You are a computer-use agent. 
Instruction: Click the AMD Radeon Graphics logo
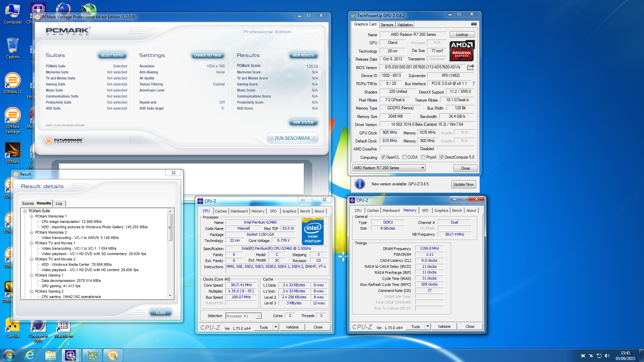pyautogui.click(x=462, y=50)
